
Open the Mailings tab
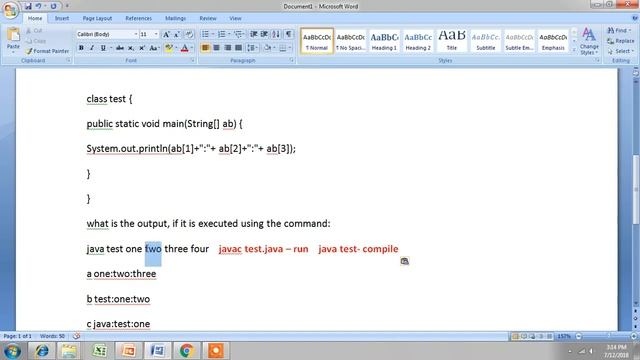[x=176, y=18]
